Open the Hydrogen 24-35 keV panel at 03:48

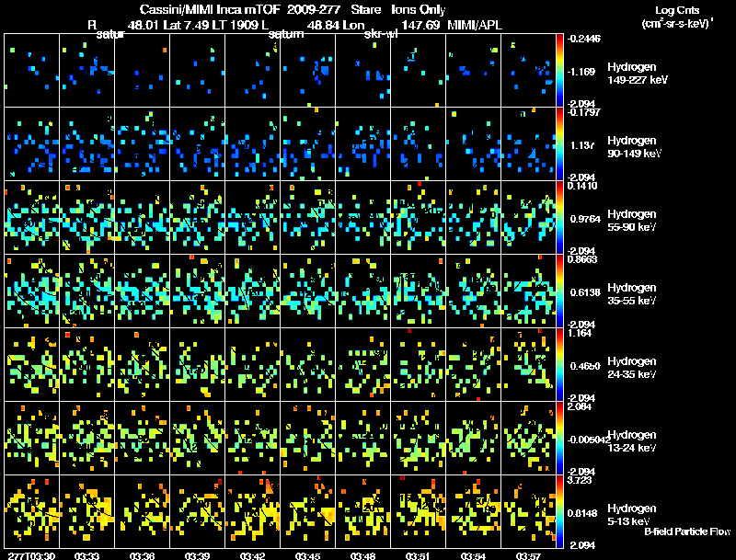362,365
